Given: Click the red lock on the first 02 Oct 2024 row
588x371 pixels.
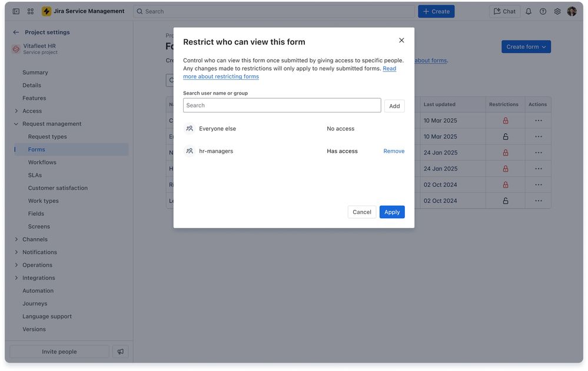Looking at the screenshot, I should pyautogui.click(x=505, y=185).
